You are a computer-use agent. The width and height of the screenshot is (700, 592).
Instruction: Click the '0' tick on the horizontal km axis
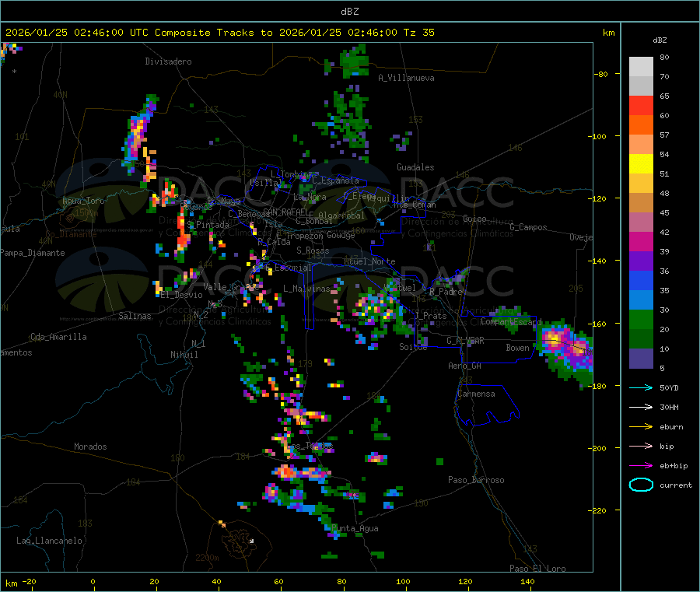93,581
